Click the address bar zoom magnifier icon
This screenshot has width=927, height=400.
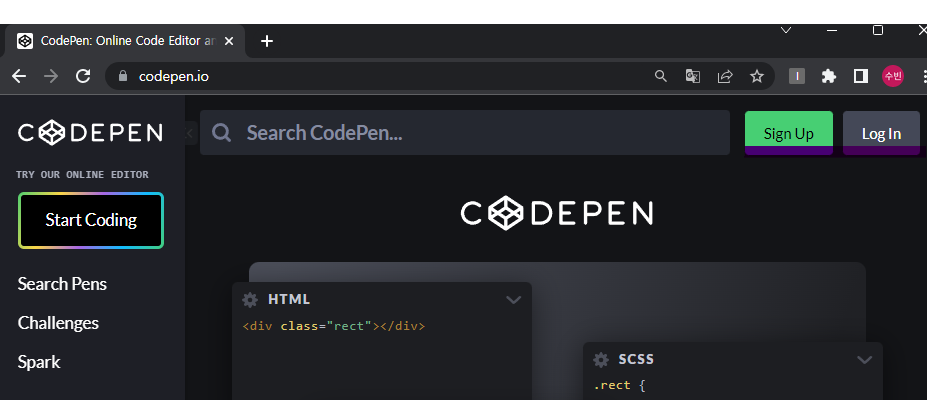pyautogui.click(x=660, y=76)
